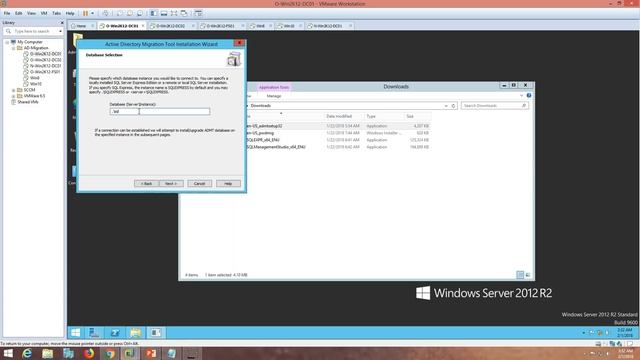Click the Search Downloads field

(x=495, y=106)
